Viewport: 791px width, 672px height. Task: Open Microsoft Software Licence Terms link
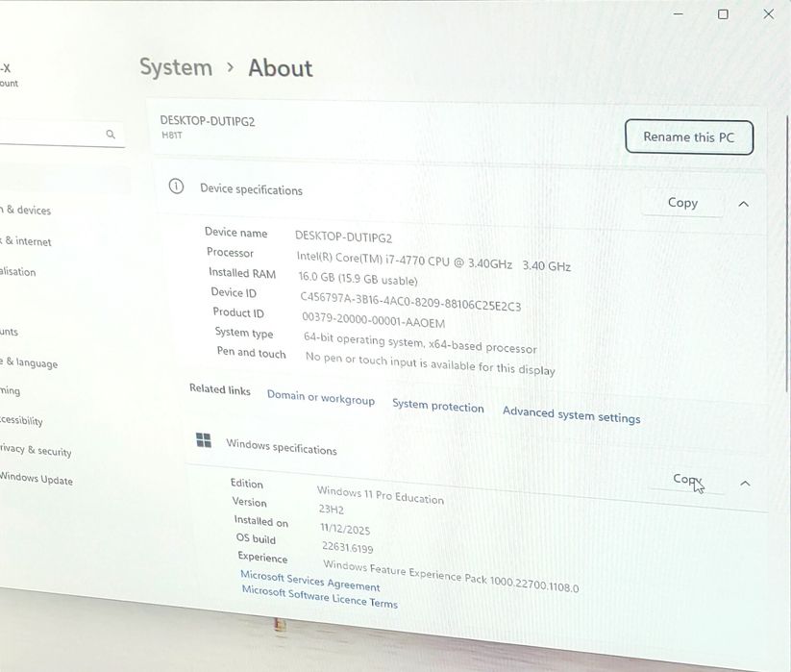pos(320,596)
